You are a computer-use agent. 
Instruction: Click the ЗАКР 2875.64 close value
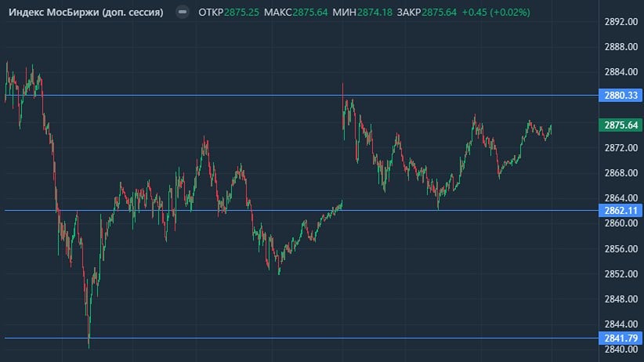pyautogui.click(x=426, y=13)
